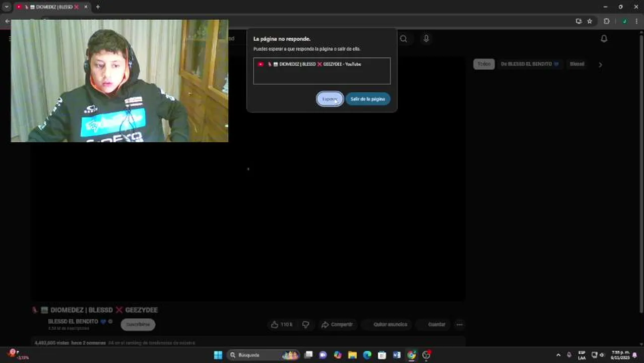Click the video title DIOMEDEZ | BLESSD
The width and height of the screenshot is (644, 363).
point(104,310)
